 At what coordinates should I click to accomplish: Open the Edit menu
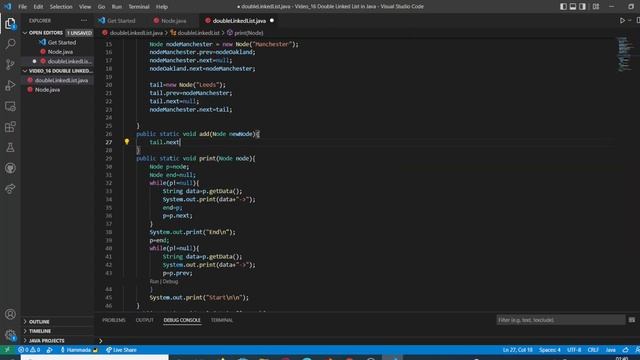point(38,7)
